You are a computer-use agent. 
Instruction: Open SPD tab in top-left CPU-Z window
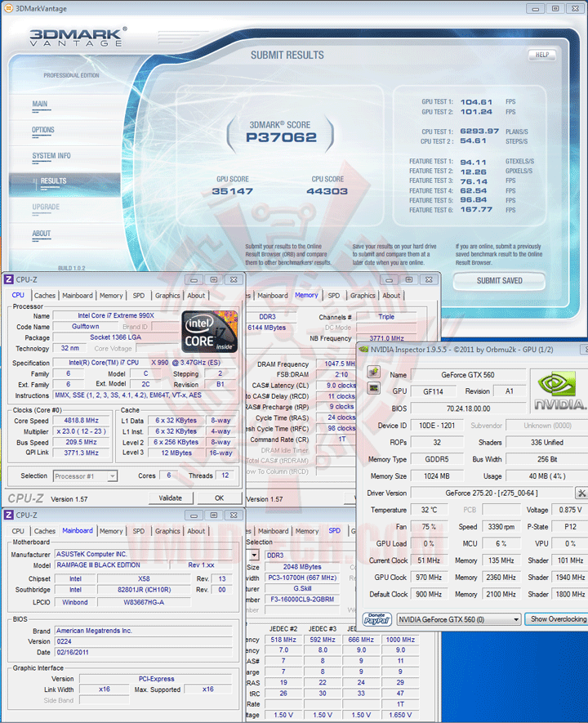pos(139,296)
